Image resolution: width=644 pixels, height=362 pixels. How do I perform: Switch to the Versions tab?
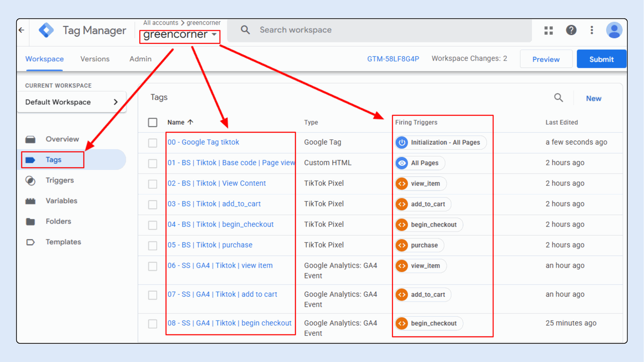(95, 59)
